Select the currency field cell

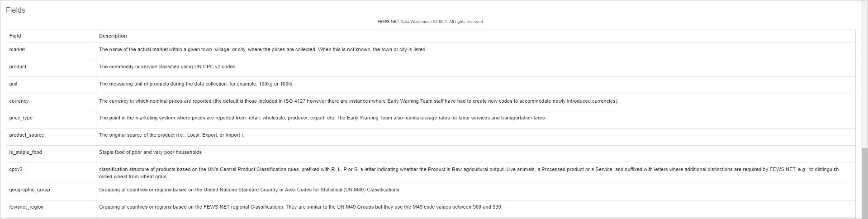click(x=19, y=101)
